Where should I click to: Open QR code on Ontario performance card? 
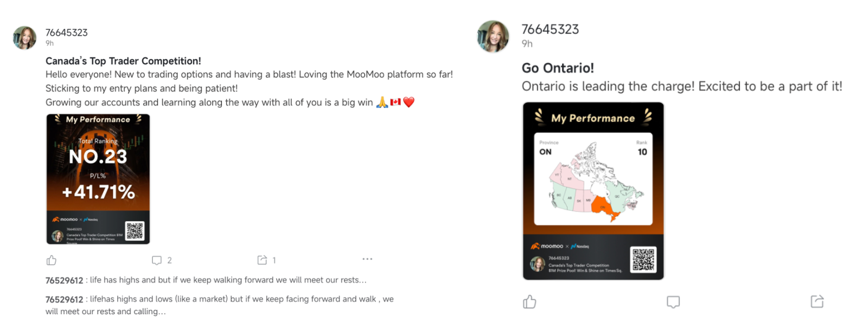coord(643,260)
